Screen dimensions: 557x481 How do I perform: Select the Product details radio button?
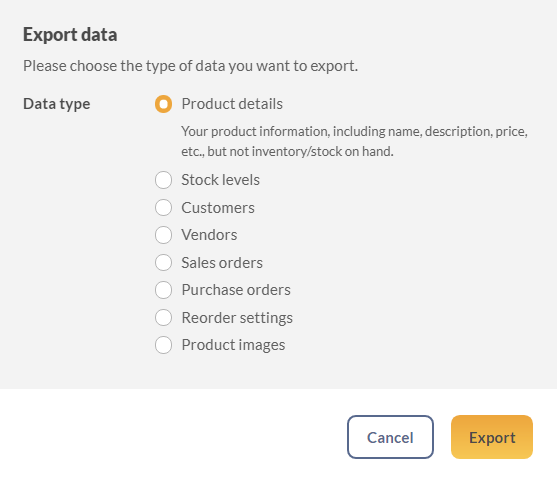pos(163,104)
